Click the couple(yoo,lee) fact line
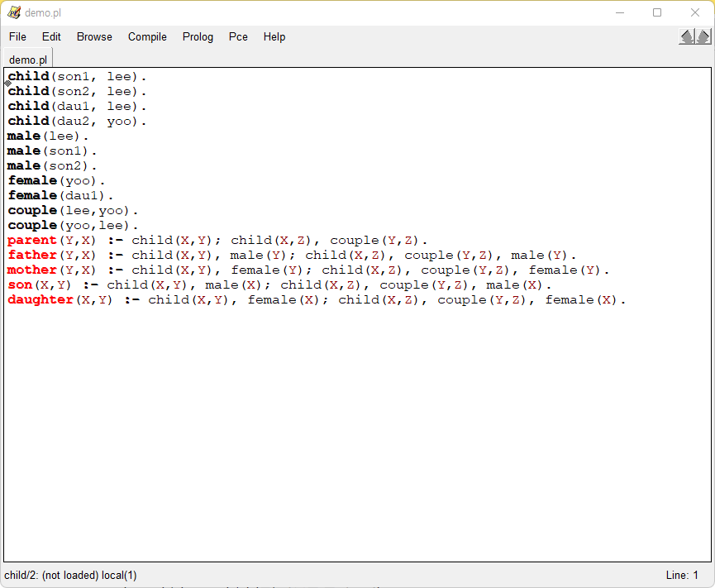This screenshot has width=715, height=588. (73, 225)
